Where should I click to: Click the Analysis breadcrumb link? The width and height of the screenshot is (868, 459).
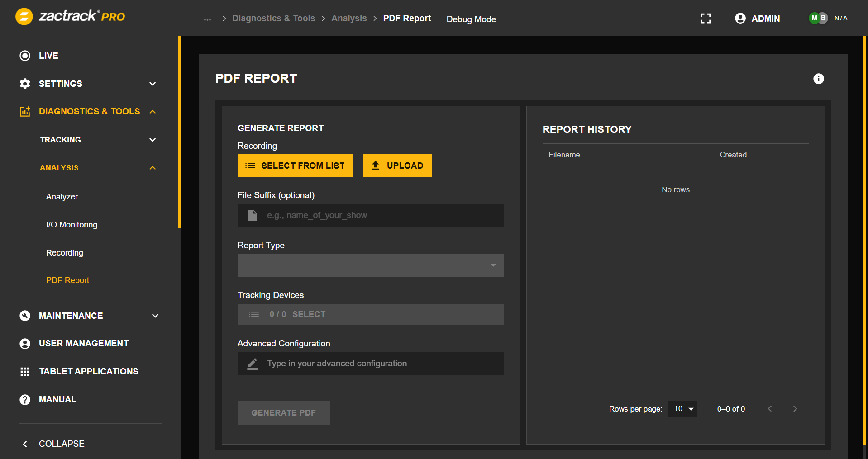coord(349,19)
